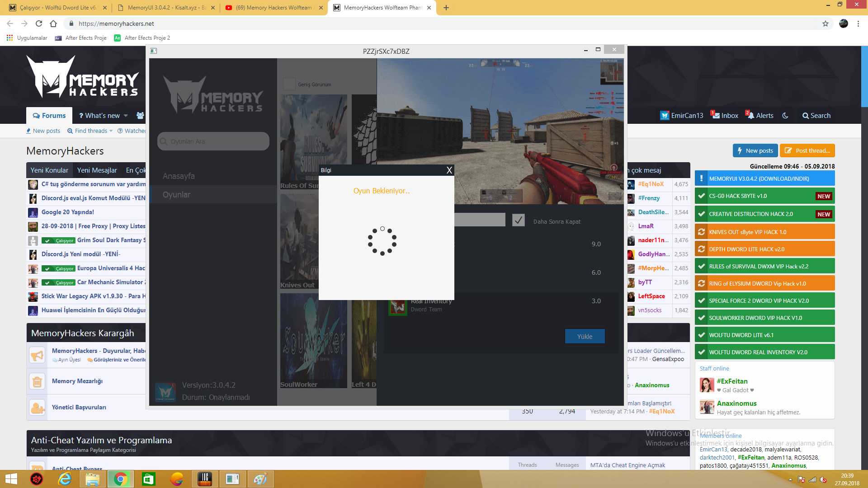Click the Real Inventory Dword Team icon

(398, 307)
